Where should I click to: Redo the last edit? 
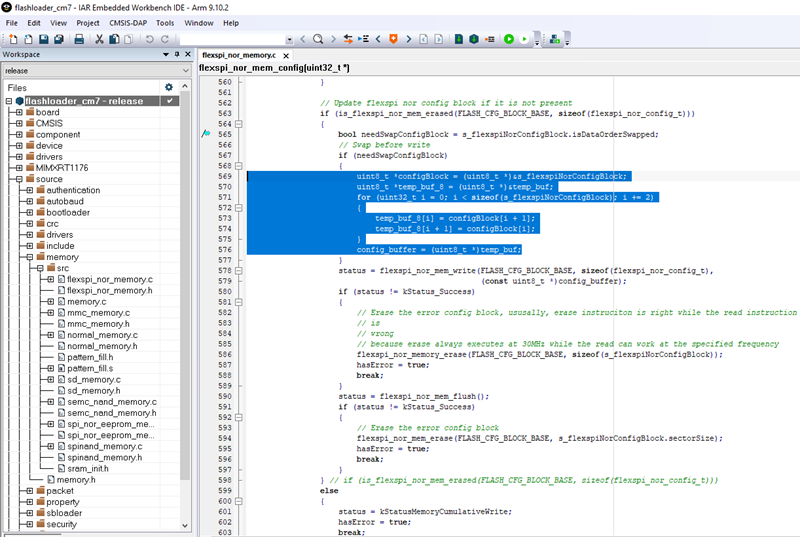pyautogui.click(x=165, y=39)
